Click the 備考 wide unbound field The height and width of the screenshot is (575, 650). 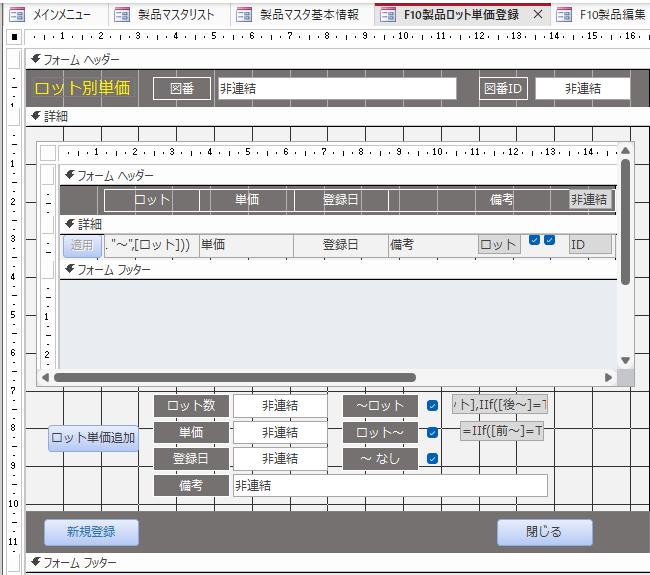point(390,485)
